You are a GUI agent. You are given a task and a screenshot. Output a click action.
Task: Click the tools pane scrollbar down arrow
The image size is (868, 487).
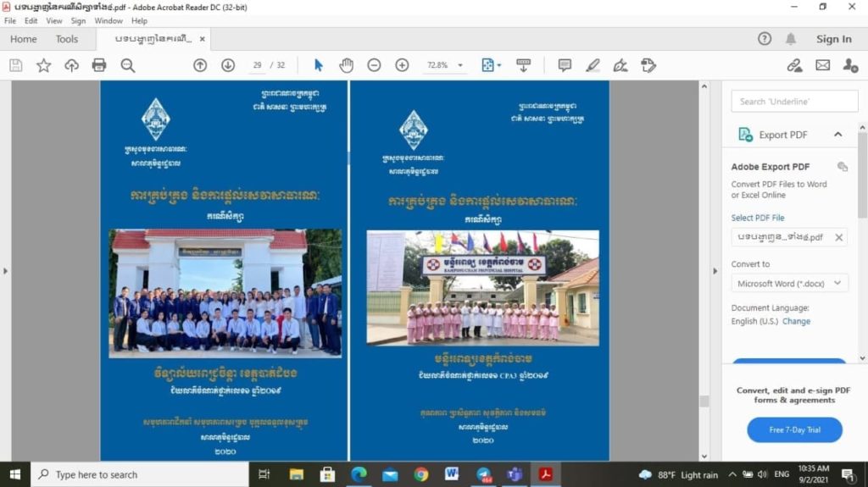[862, 358]
